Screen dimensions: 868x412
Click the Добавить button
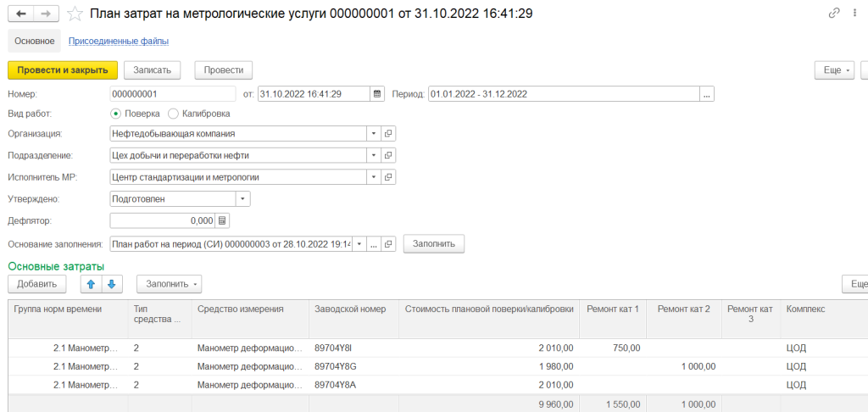click(36, 284)
